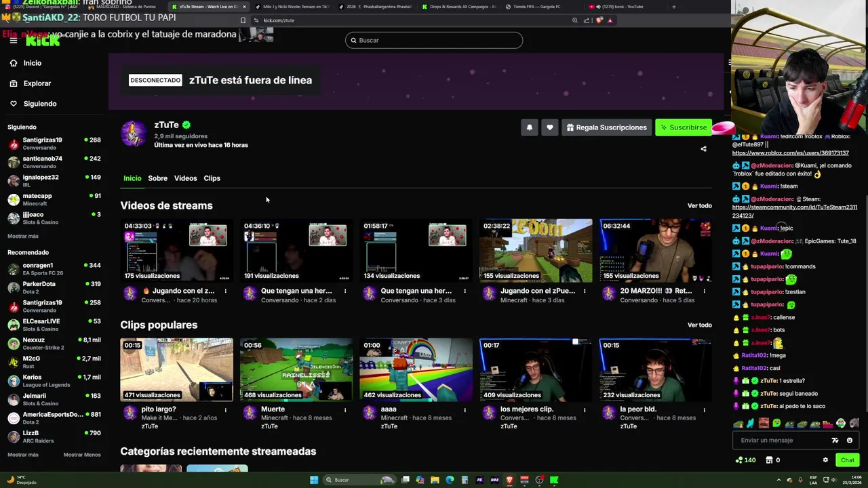The width and height of the screenshot is (868, 488).
Task: Click the first frog emote in chat quick emotes
Action: [x=738, y=424]
